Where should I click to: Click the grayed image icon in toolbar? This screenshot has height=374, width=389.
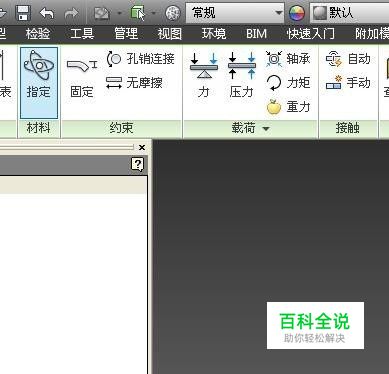(102, 13)
